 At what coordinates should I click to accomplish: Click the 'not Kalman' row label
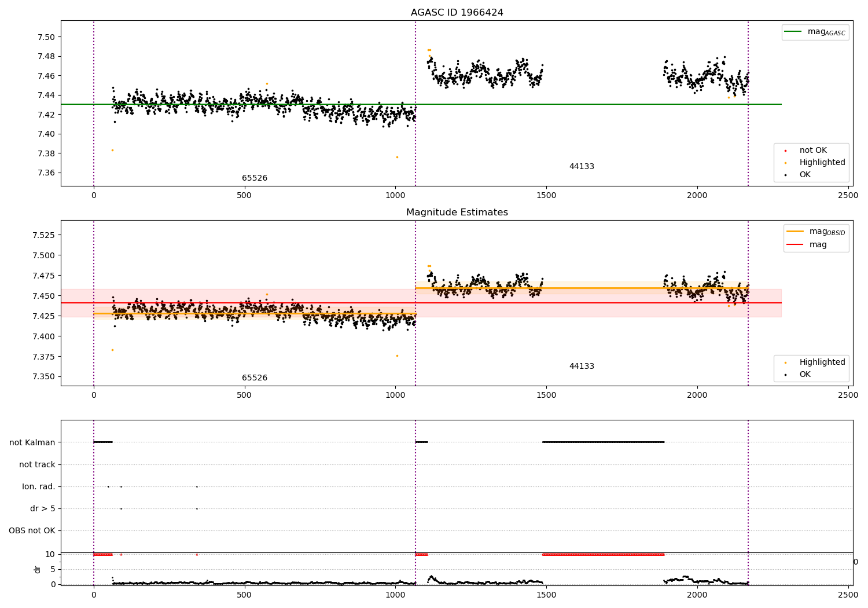point(32,443)
